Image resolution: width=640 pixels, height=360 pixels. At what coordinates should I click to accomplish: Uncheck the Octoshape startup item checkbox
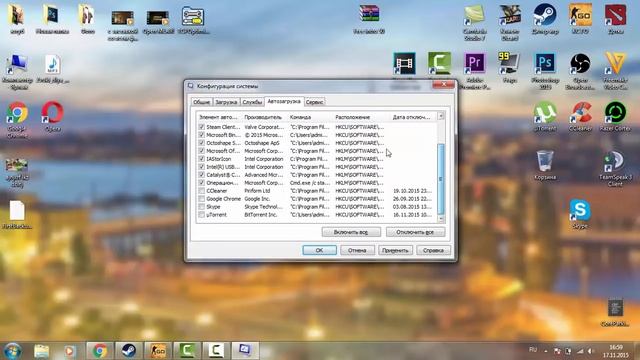pos(202,143)
